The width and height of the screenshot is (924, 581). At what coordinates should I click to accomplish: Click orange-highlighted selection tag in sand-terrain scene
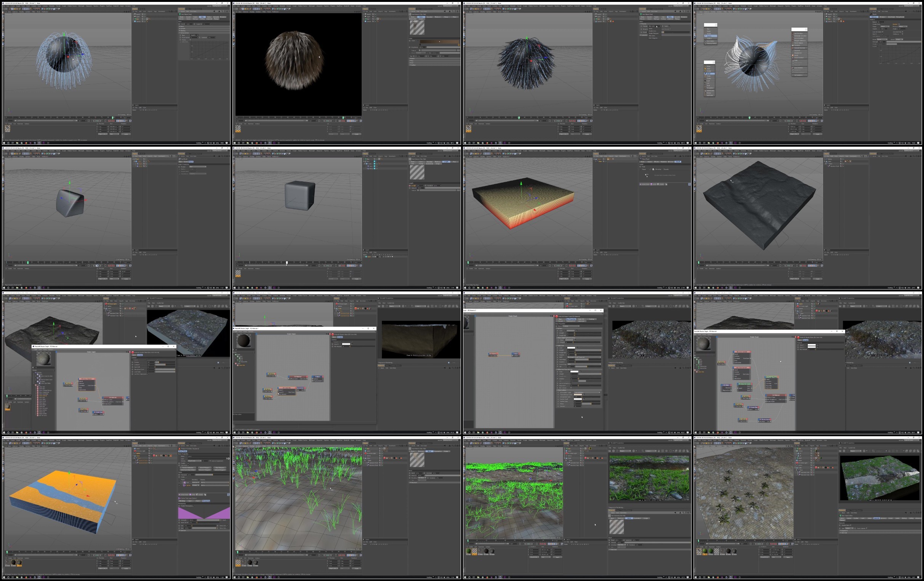[171, 456]
